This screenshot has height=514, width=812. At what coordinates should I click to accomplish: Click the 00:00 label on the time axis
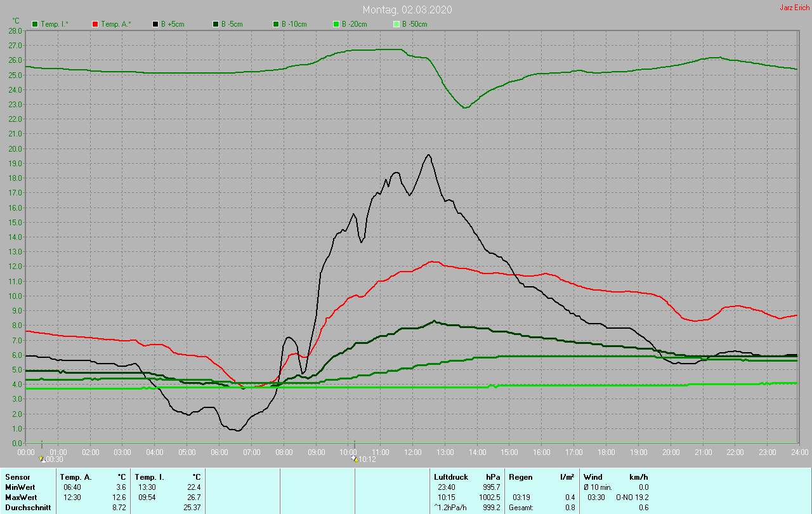(x=26, y=452)
